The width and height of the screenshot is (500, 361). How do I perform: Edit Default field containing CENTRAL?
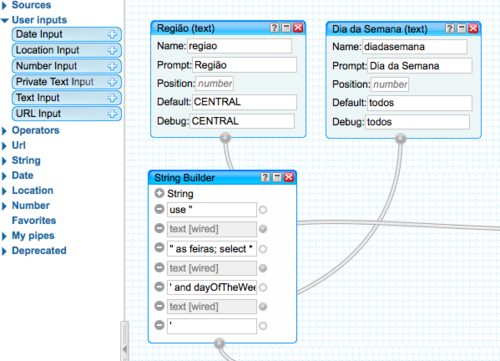click(244, 102)
